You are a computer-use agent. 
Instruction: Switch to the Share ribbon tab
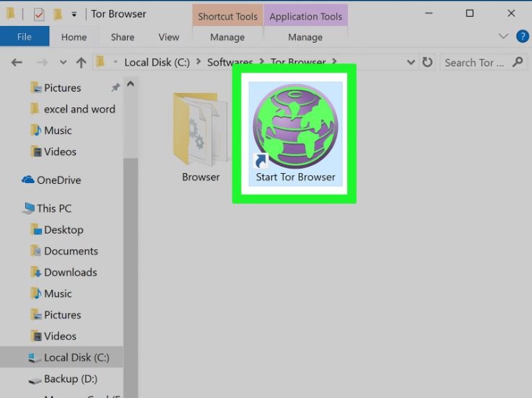point(123,37)
